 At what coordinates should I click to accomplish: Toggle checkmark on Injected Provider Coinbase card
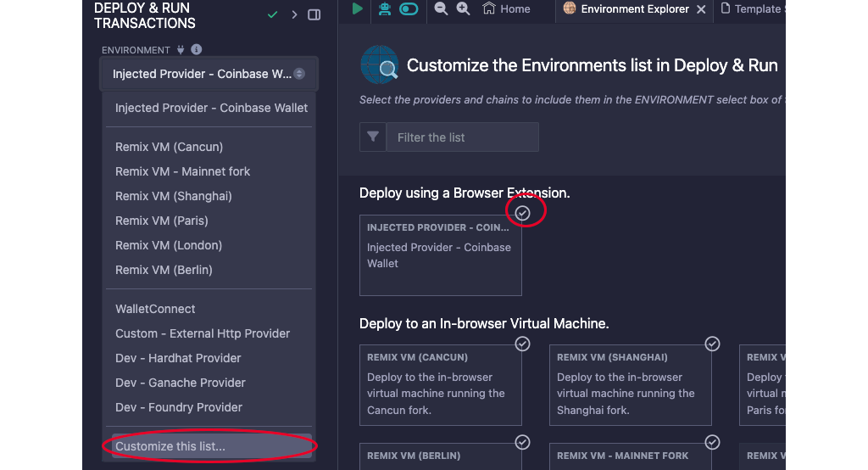(x=523, y=213)
